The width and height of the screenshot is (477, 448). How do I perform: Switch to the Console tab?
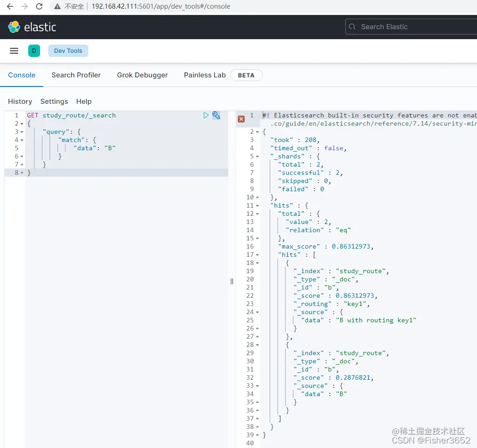coord(21,75)
